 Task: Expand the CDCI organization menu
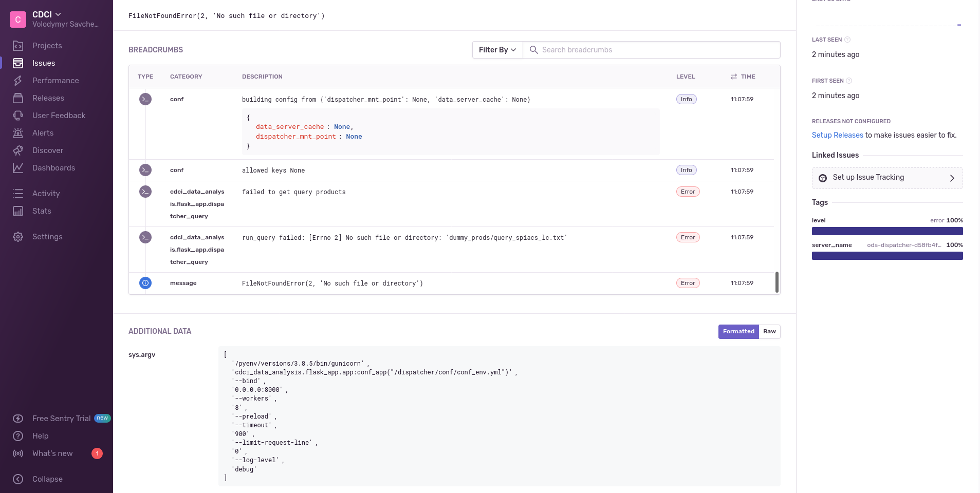pos(46,14)
